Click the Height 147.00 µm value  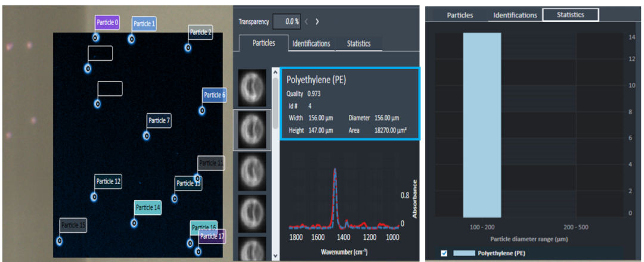[321, 131]
